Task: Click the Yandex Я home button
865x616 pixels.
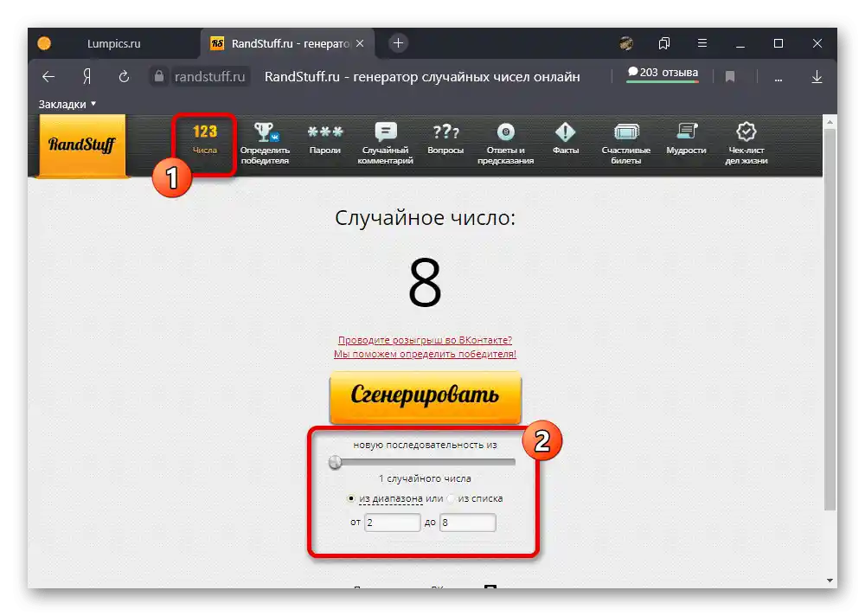Action: point(86,77)
